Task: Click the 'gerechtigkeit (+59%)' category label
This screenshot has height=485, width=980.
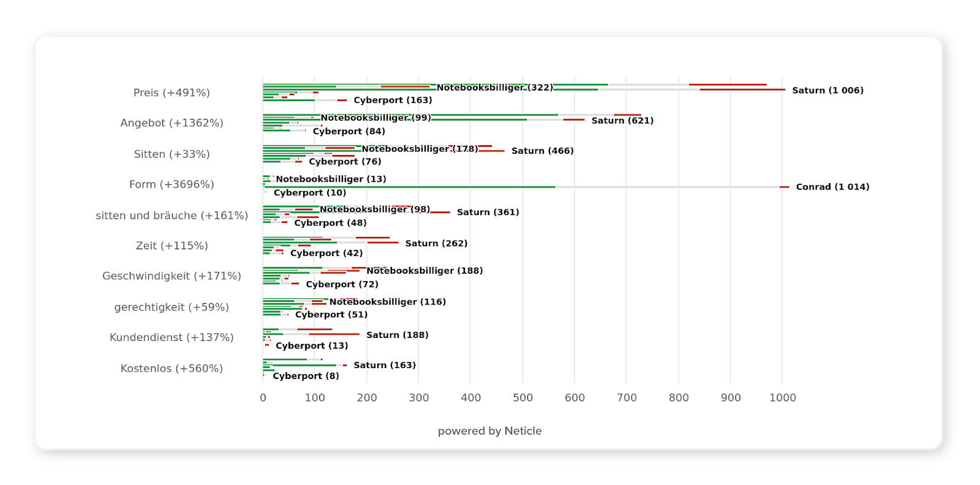Action: (171, 307)
